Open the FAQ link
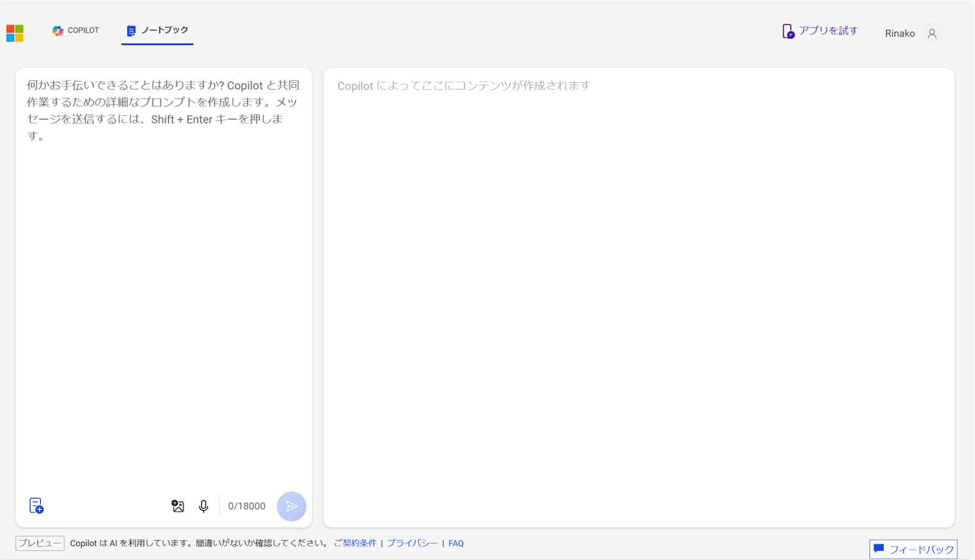 tap(456, 542)
